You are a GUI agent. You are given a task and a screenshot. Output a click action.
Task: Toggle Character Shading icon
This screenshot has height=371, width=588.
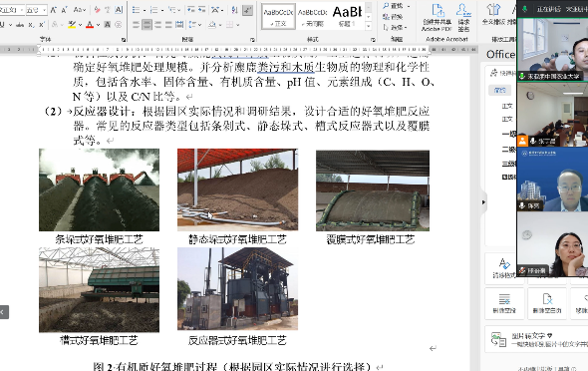108,25
